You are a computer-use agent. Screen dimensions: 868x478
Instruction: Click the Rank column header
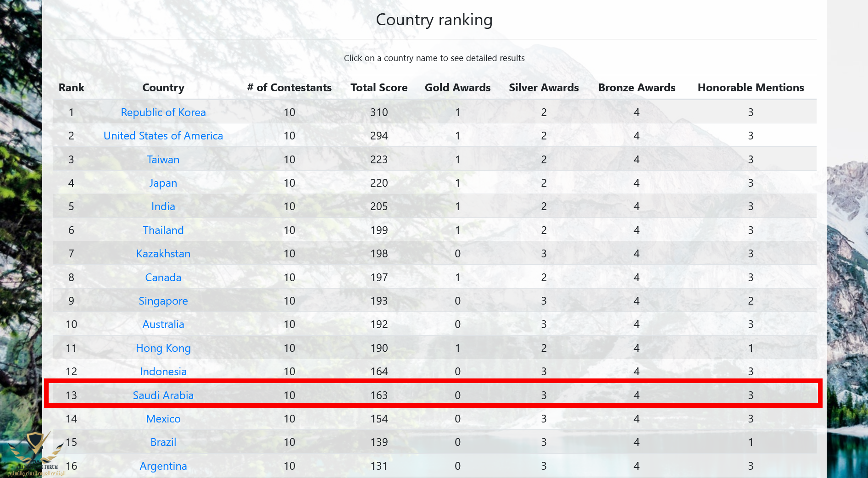tap(72, 88)
